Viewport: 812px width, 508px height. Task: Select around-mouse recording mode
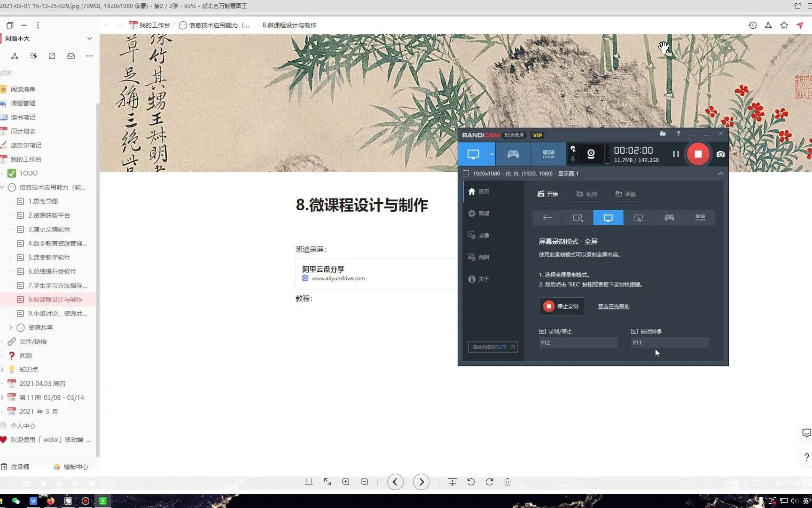pos(639,218)
